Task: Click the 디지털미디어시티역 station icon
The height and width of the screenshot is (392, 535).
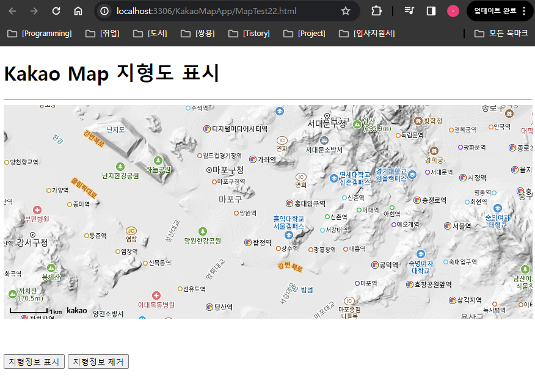Action: point(207,129)
